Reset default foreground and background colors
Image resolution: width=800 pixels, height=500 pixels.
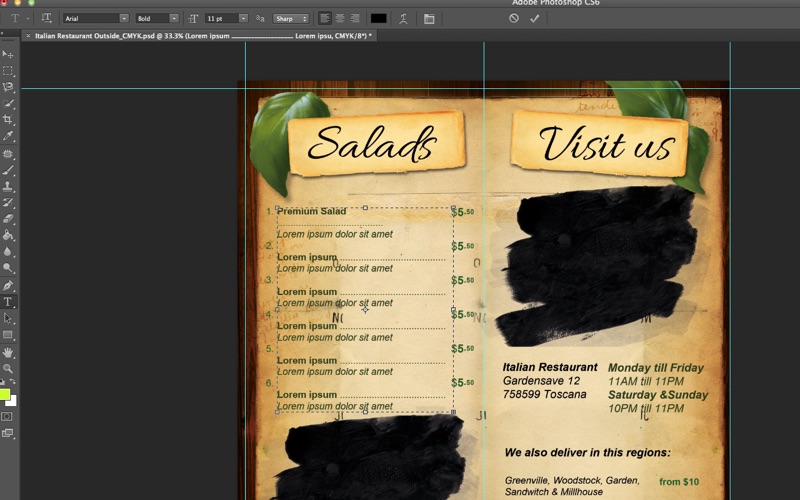[x=3, y=382]
